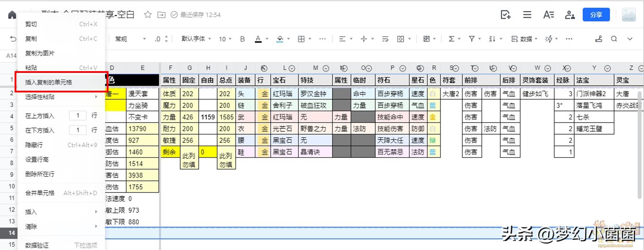644x250 pixels.
Task: Click the filter funnel icon
Action: [x=472, y=39]
